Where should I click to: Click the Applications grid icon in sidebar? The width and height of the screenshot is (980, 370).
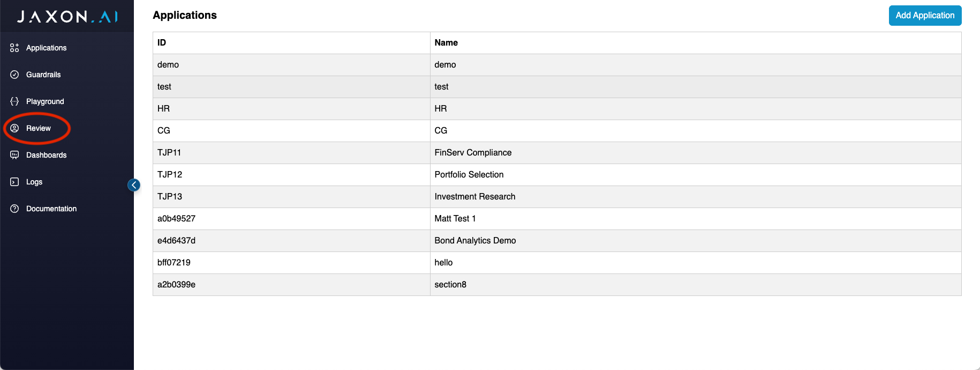(14, 48)
